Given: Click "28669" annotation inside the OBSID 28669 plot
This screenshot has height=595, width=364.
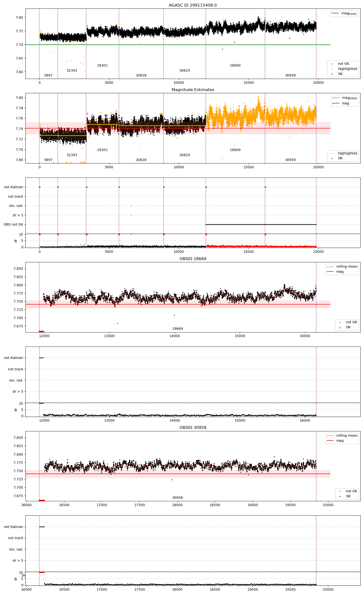Looking at the screenshot, I should click(178, 329).
